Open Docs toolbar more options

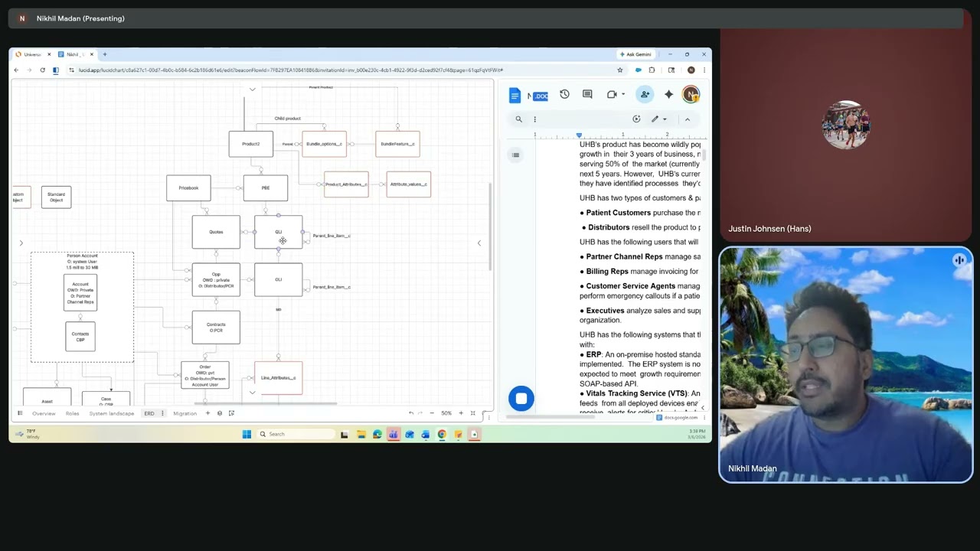point(534,119)
